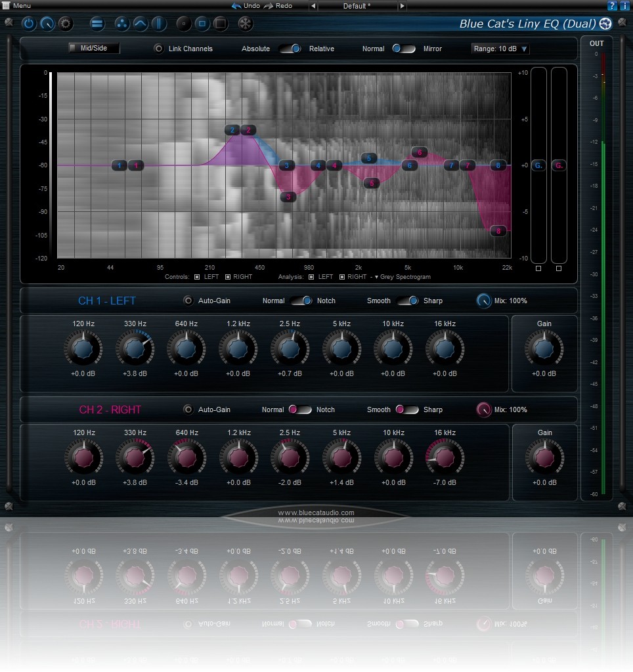Click the curve-shaped toolbar icon
The height and width of the screenshot is (672, 633).
(x=141, y=24)
